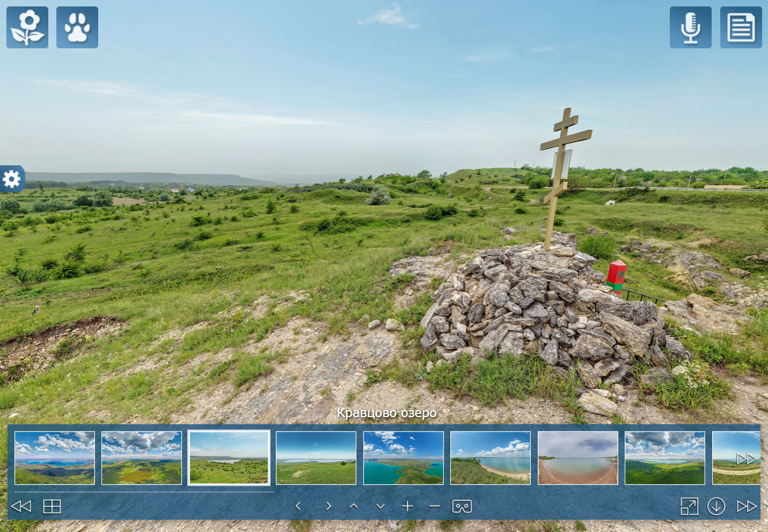Select the highlighted third thumbnail
768x532 pixels.
pyautogui.click(x=229, y=458)
